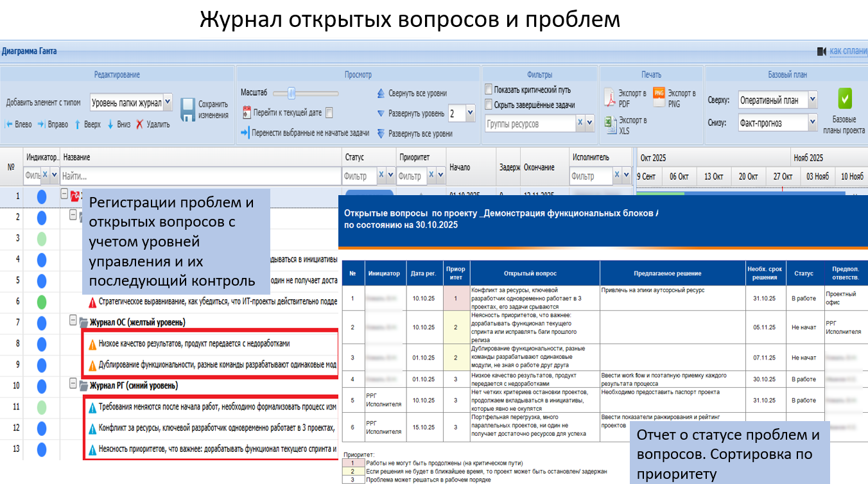This screenshot has height=484, width=868.
Task: Toggle Hide completed tasks checkbox
Action: pos(489,105)
